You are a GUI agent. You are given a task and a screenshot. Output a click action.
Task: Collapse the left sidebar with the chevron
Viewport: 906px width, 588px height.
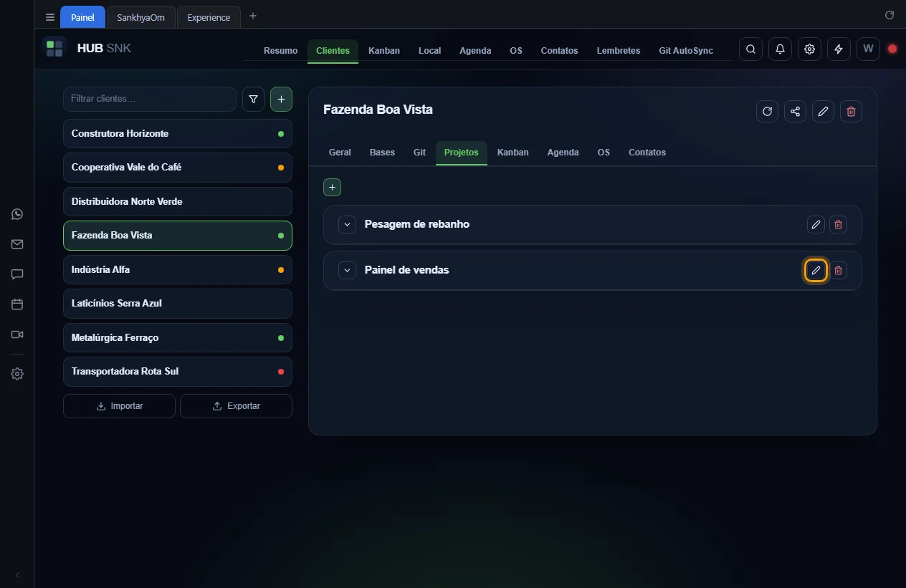(17, 575)
